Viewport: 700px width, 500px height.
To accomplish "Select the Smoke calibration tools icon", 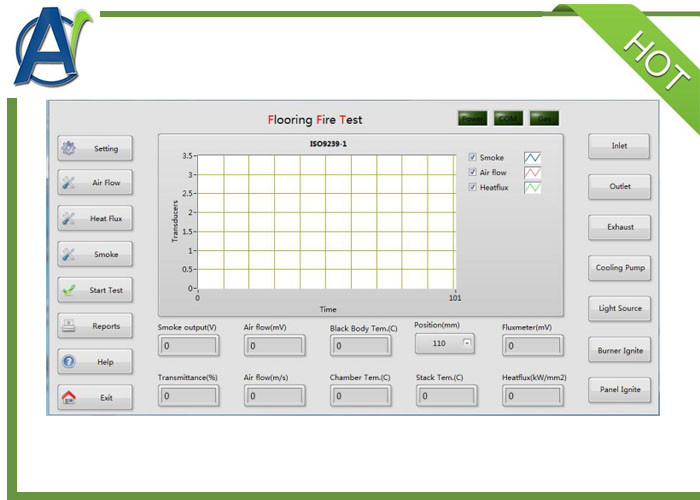I will (69, 255).
